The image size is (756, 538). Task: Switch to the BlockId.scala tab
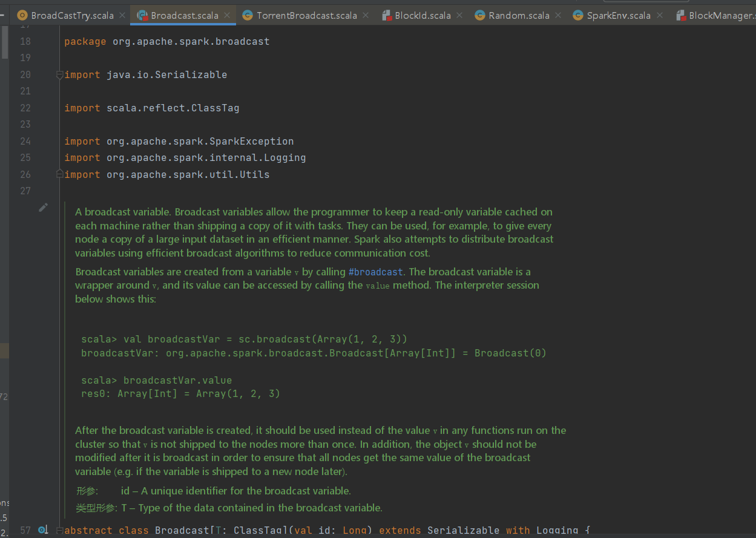(x=422, y=16)
